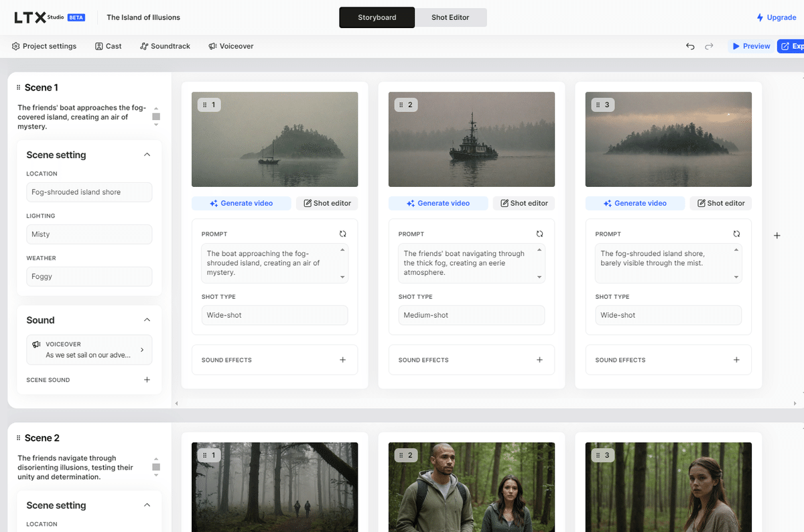
Task: Collapse the Sound section
Action: (147, 320)
